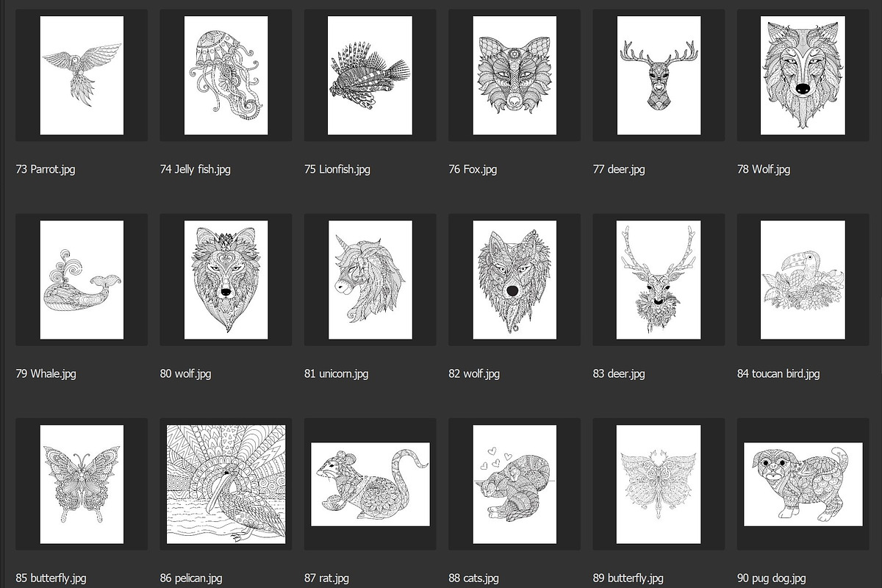Click the file name 76 Fox.jpg

(x=473, y=170)
